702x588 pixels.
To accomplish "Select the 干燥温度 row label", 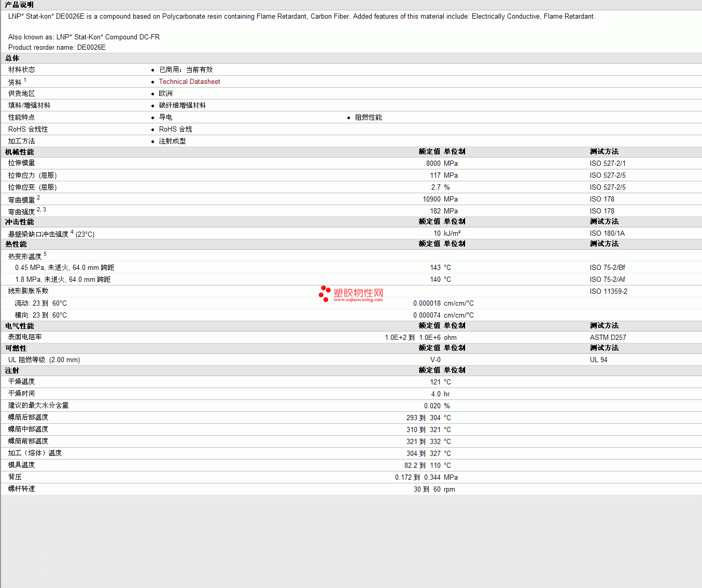I will [x=21, y=382].
